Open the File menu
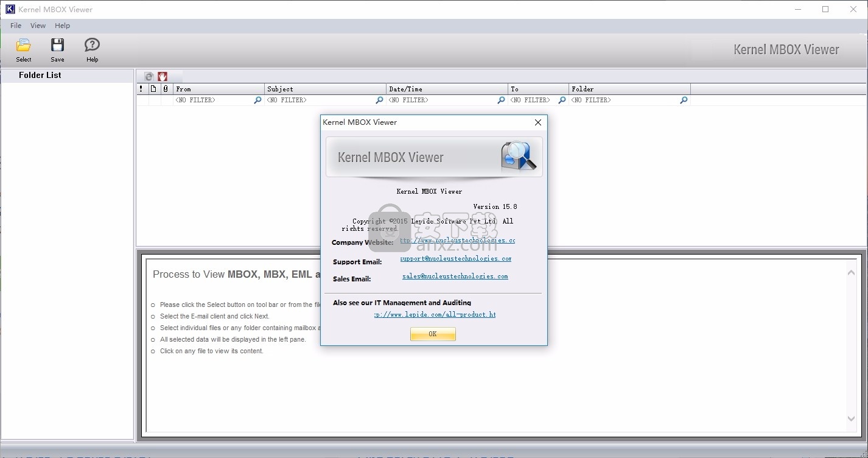 tap(16, 26)
